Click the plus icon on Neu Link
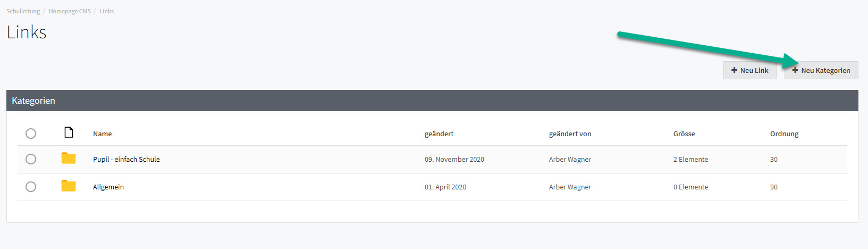 (x=734, y=70)
